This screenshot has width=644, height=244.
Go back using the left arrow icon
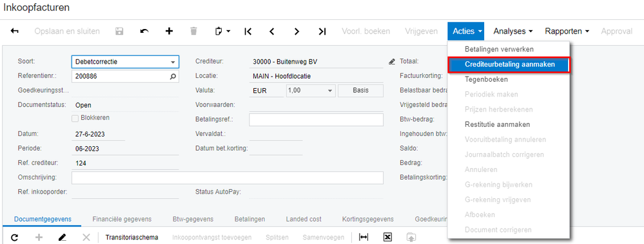click(x=14, y=31)
